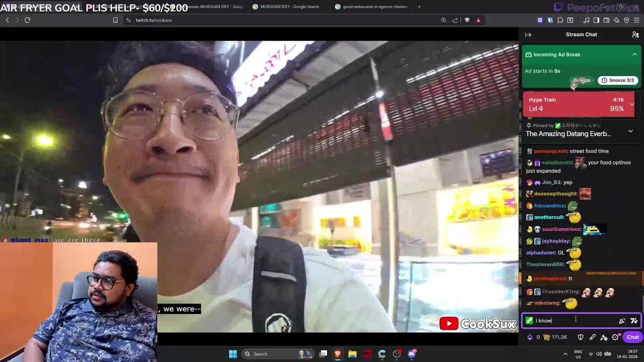Viewport: 644px width, 362px height.
Task: Open a new browser tab with plus button
Action: [x=419, y=7]
